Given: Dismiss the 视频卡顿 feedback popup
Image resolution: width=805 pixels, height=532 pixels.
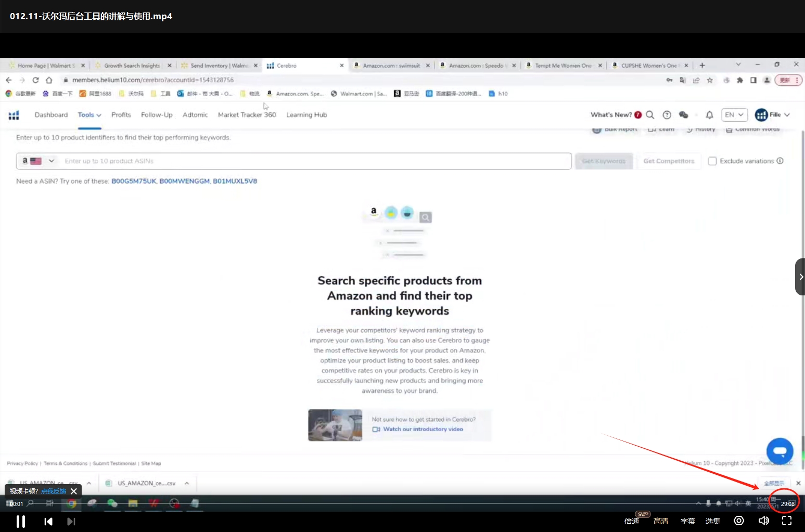Looking at the screenshot, I should coord(74,491).
